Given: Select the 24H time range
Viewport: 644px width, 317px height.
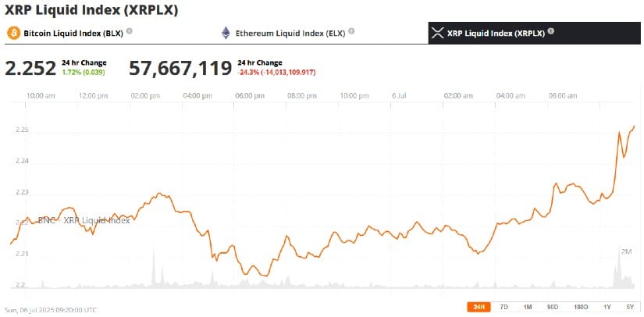Looking at the screenshot, I should [x=479, y=307].
